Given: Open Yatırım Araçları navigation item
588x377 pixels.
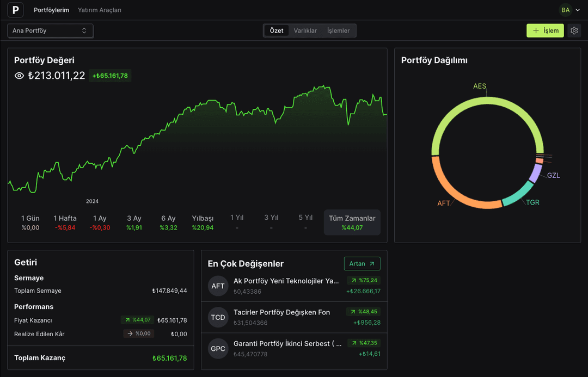Looking at the screenshot, I should (100, 10).
